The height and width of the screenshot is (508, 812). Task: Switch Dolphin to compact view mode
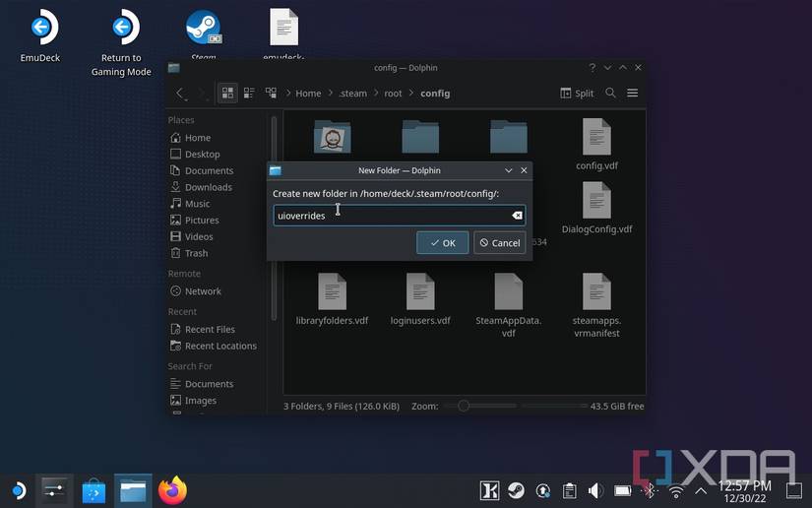click(x=247, y=93)
